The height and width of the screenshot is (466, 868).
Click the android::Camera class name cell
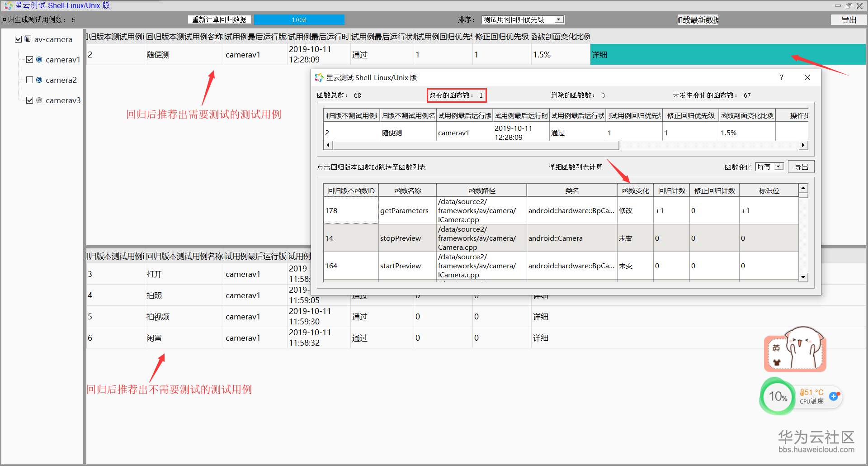click(x=572, y=238)
